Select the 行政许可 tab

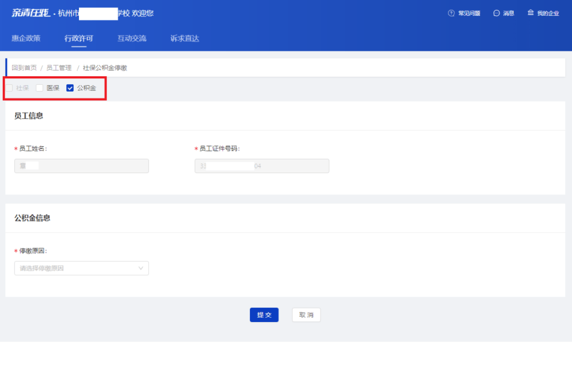[79, 39]
